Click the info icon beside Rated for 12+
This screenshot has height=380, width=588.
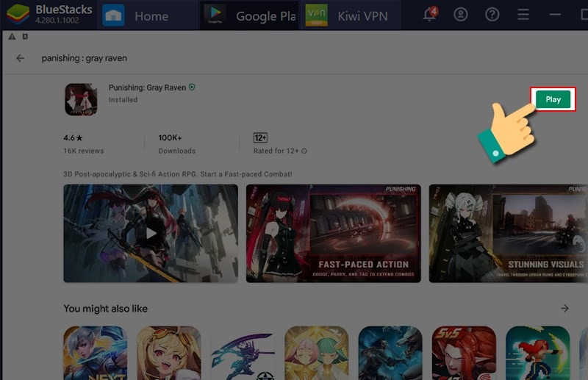tap(304, 151)
